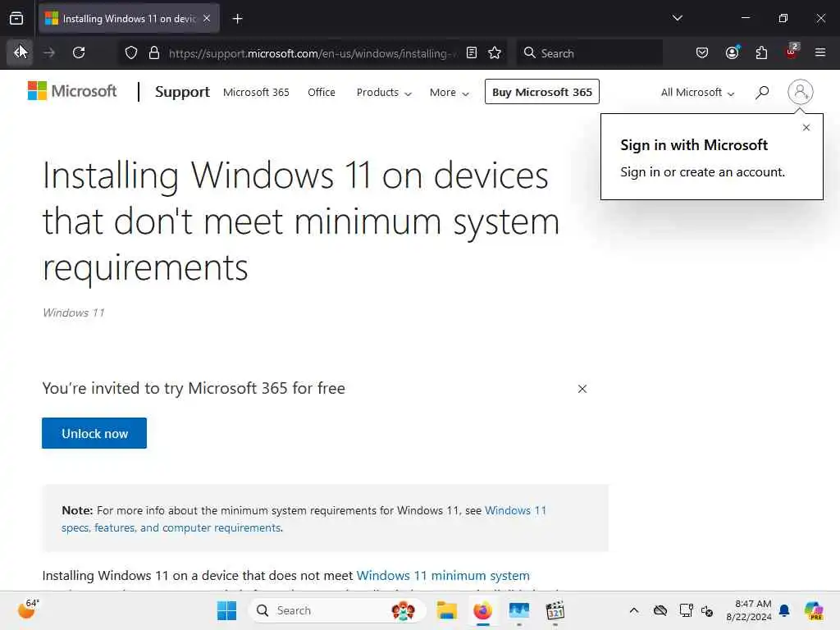
Task: Click the Windows 11 italic label
Action: pos(73,313)
